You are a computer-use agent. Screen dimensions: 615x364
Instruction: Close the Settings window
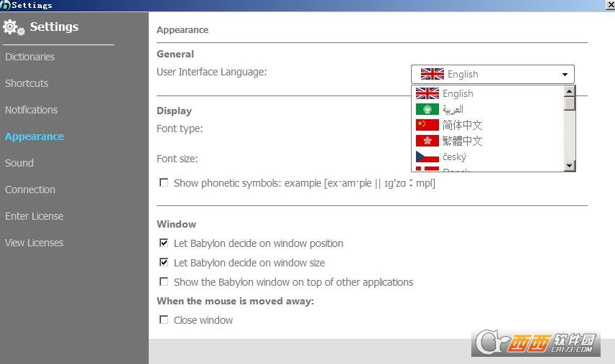tap(611, 5)
